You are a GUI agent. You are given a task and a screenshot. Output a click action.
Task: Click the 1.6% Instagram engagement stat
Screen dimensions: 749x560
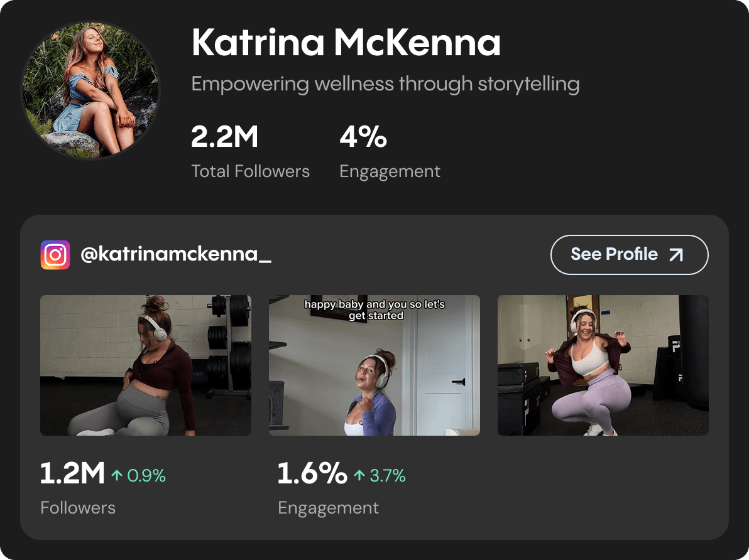pos(312,473)
